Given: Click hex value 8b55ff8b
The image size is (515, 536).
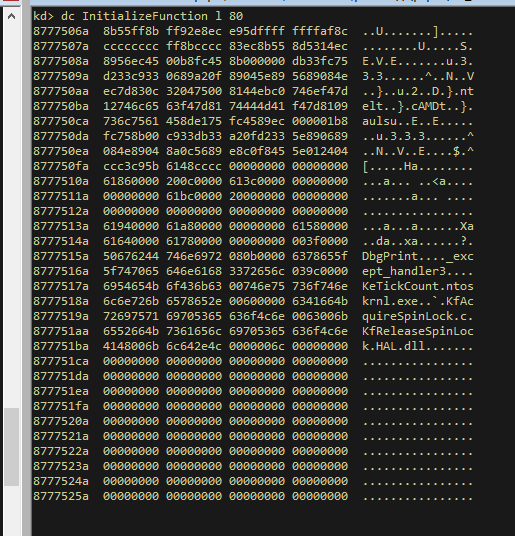Looking at the screenshot, I should [x=131, y=31].
